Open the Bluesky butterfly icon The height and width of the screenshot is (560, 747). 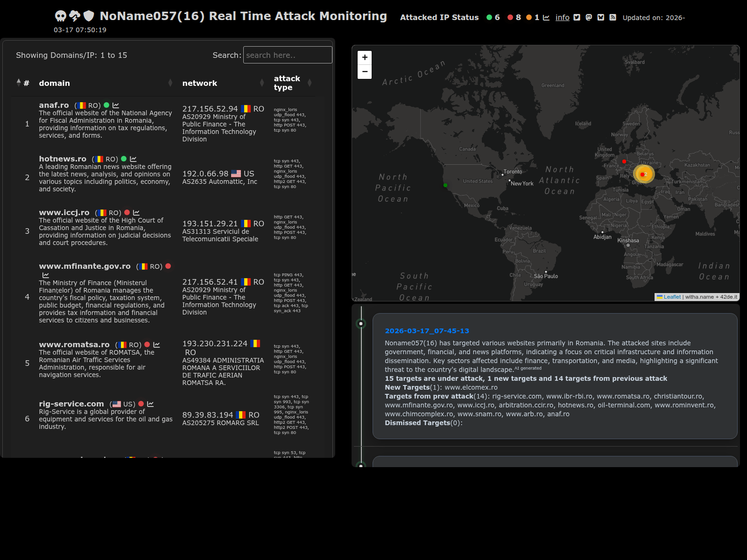click(x=601, y=17)
